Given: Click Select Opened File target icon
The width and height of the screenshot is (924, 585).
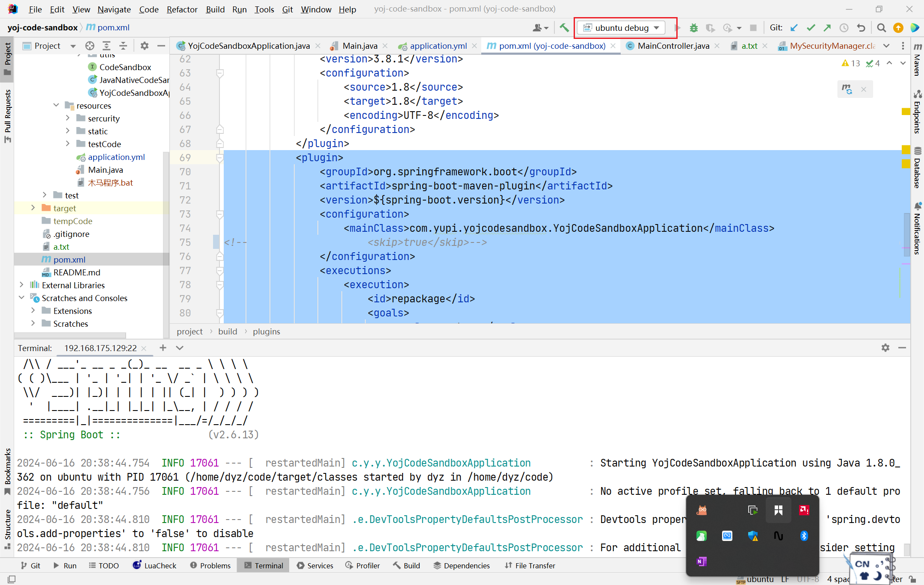Looking at the screenshot, I should point(89,46).
